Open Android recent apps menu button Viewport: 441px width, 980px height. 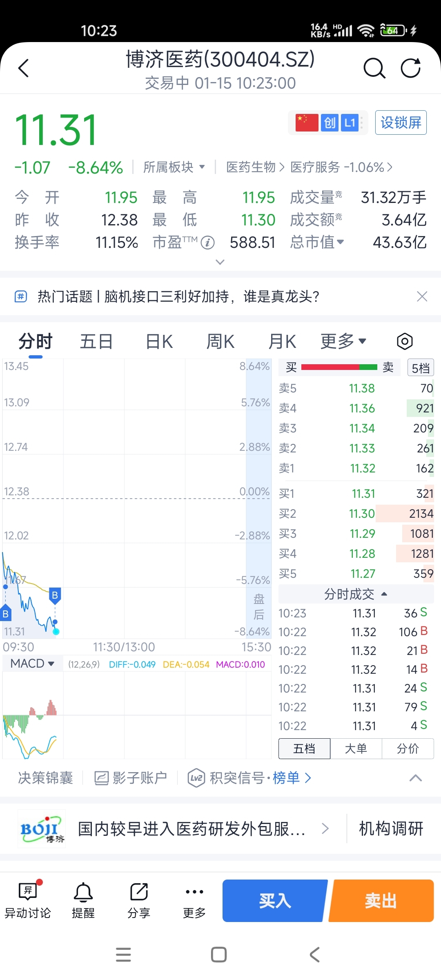pos(123,955)
